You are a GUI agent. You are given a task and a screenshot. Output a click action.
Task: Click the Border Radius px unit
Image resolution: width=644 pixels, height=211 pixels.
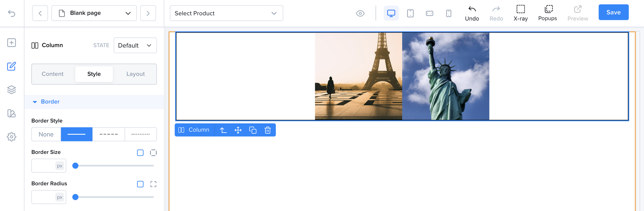(x=60, y=197)
